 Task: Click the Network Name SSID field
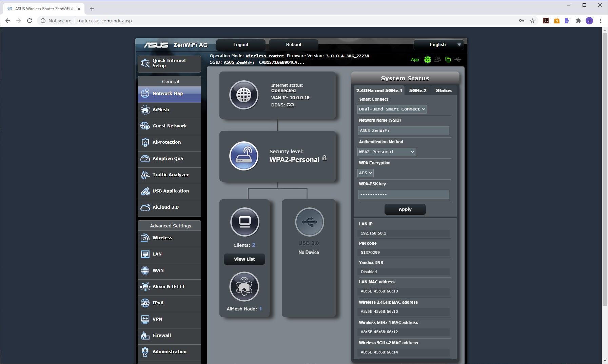403,130
